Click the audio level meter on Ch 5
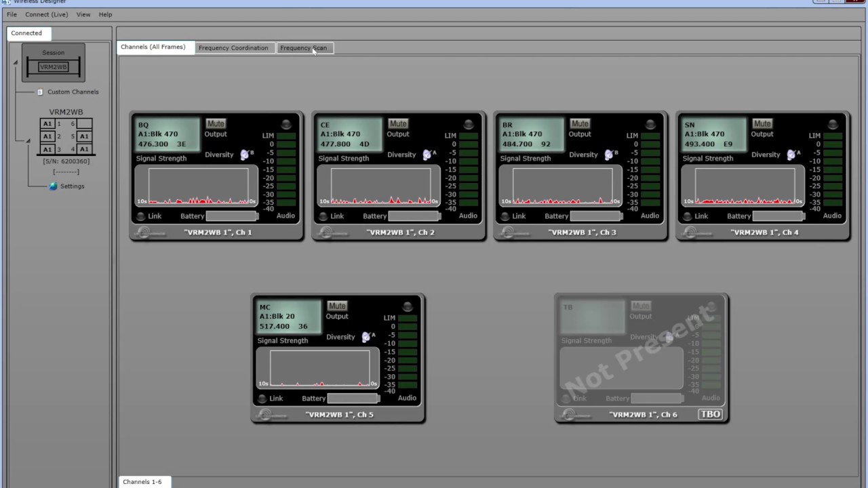The height and width of the screenshot is (488, 868). point(408,352)
